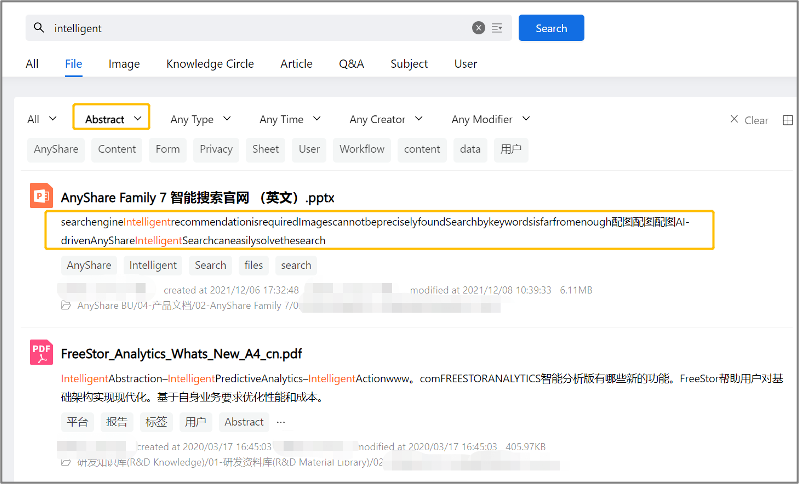
Task: Select the Image tab
Action: pyautogui.click(x=124, y=64)
